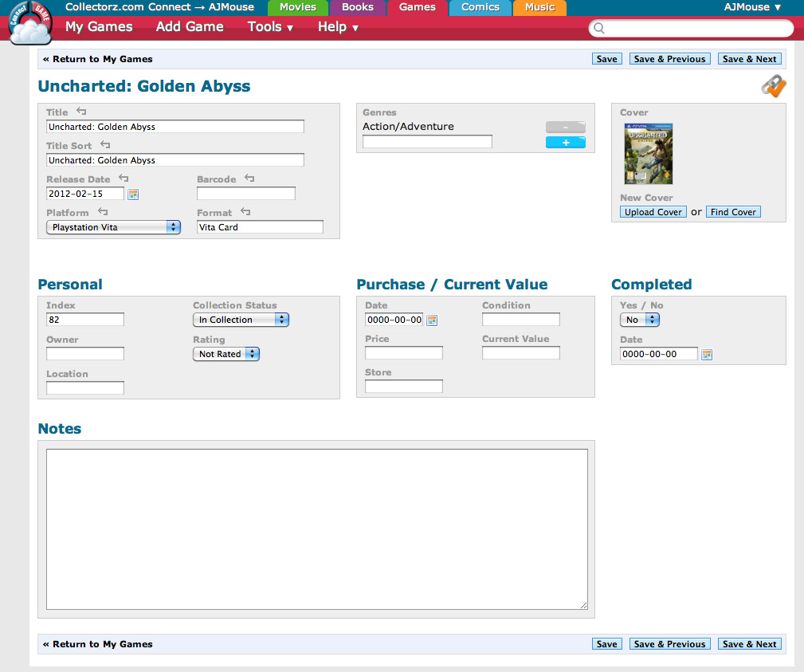Click the bottom Save & Previous button
This screenshot has width=804, height=672.
point(669,644)
